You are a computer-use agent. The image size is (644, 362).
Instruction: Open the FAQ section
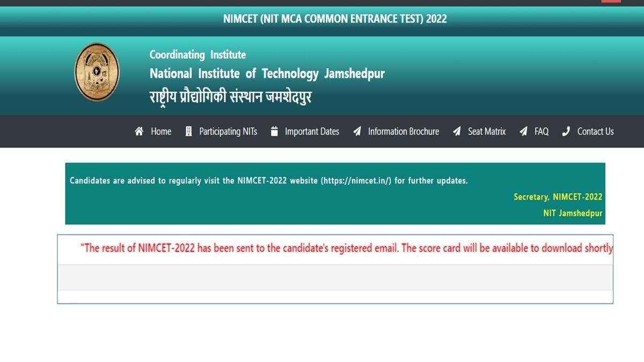pos(540,131)
